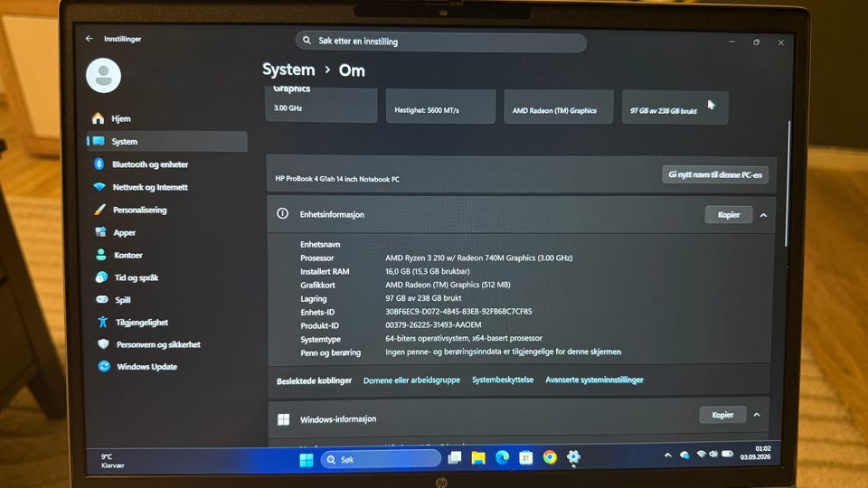Click the 3.00 GHz processor card
The height and width of the screenshot is (488, 868).
(x=321, y=105)
